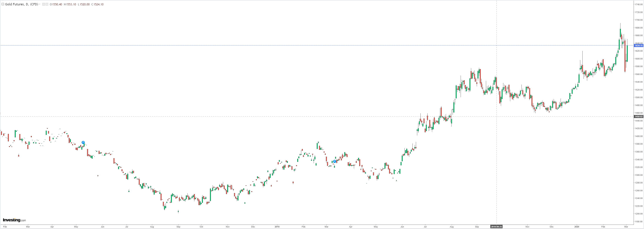The image size is (644, 229).
Task: Click the High value 1553.10 in legend
Action: coord(71,4)
